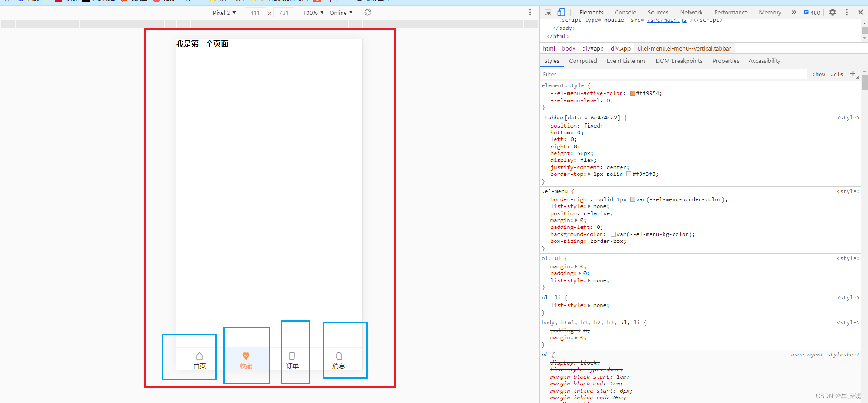Select the Computed sidebar tab

[x=583, y=61]
